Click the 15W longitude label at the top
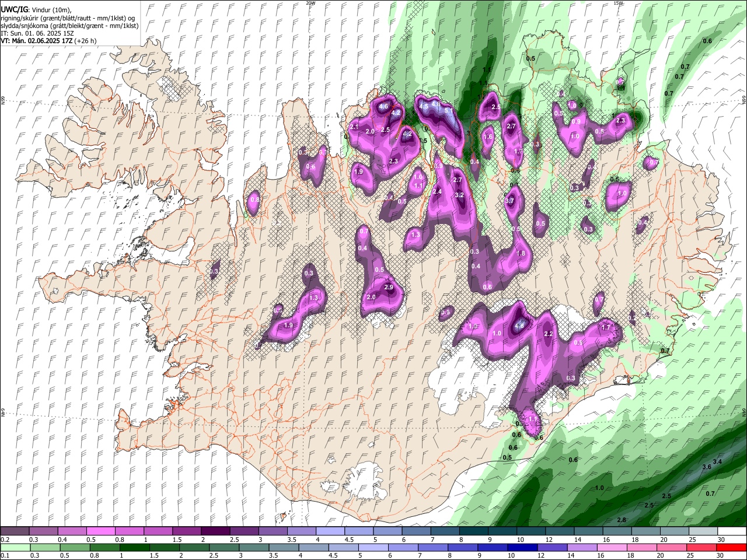Screen dimensions: 747x560 [x=618, y=3]
